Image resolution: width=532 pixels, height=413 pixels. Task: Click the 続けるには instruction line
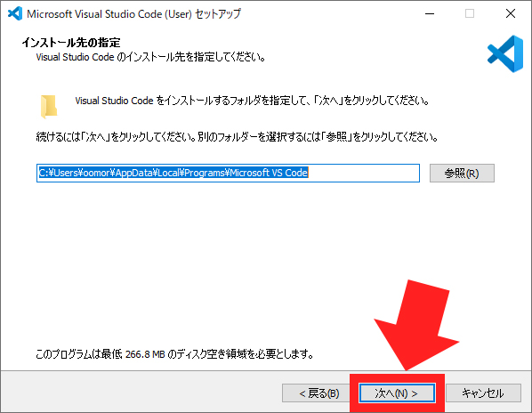pos(237,137)
